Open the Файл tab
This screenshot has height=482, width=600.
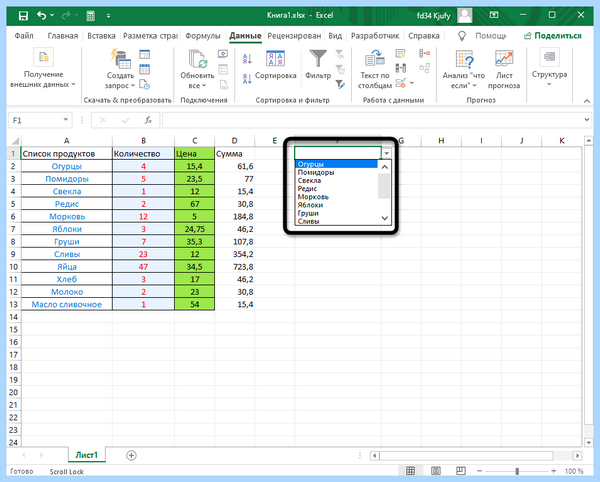click(24, 36)
